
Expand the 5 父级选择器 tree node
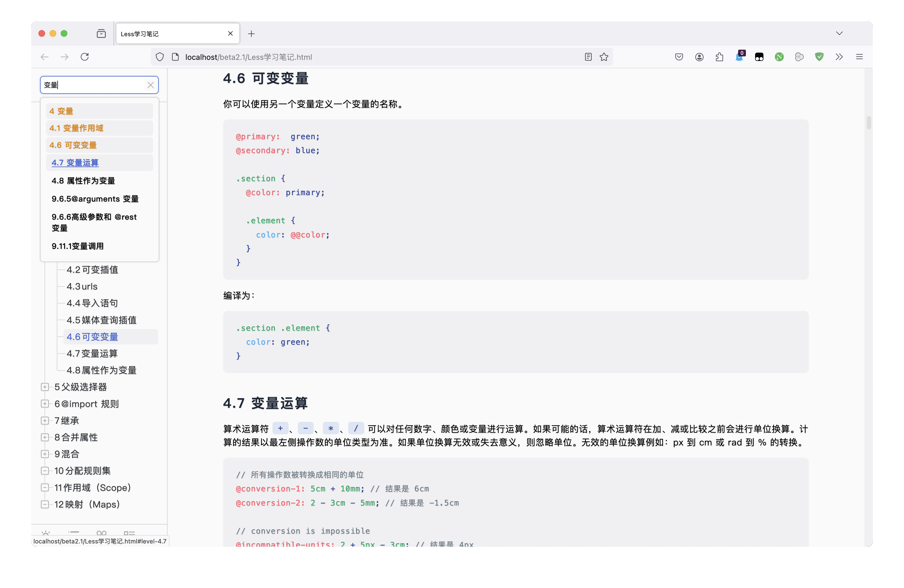click(45, 387)
